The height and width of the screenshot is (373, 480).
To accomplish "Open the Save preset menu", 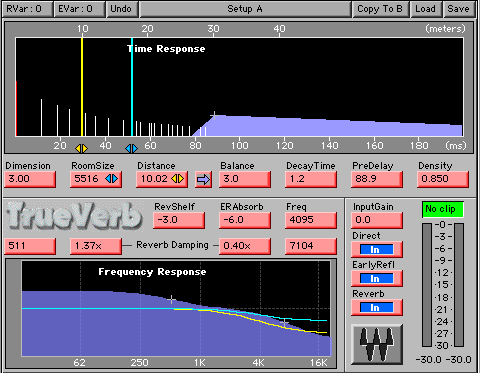I will coord(459,9).
